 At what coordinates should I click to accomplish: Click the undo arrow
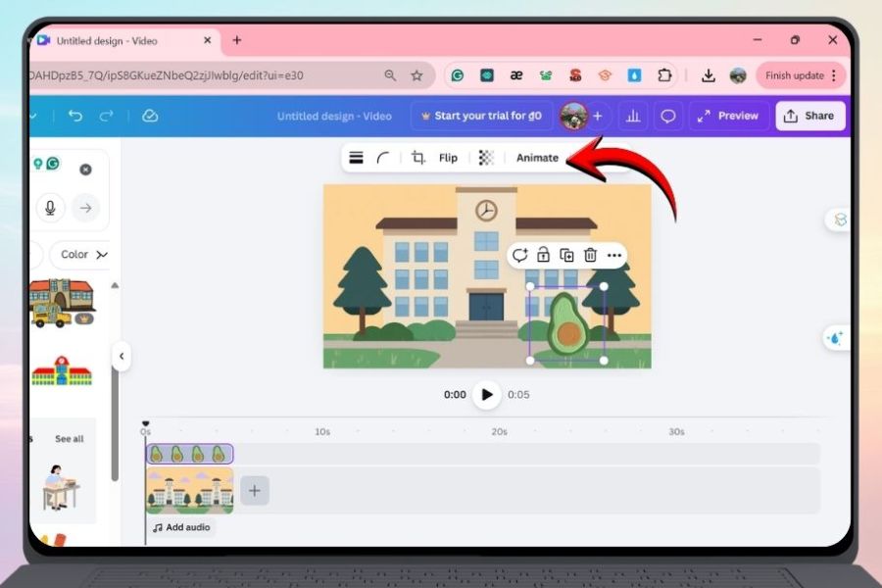click(x=75, y=116)
